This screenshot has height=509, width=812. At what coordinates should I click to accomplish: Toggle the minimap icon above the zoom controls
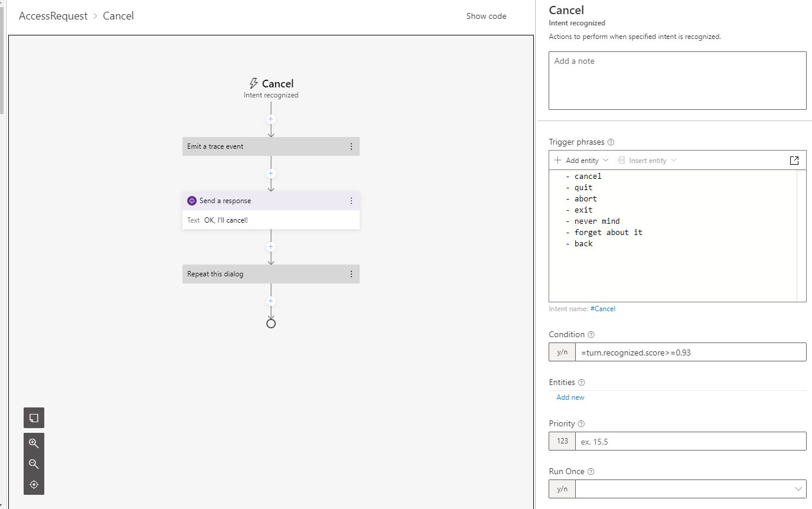(34, 417)
